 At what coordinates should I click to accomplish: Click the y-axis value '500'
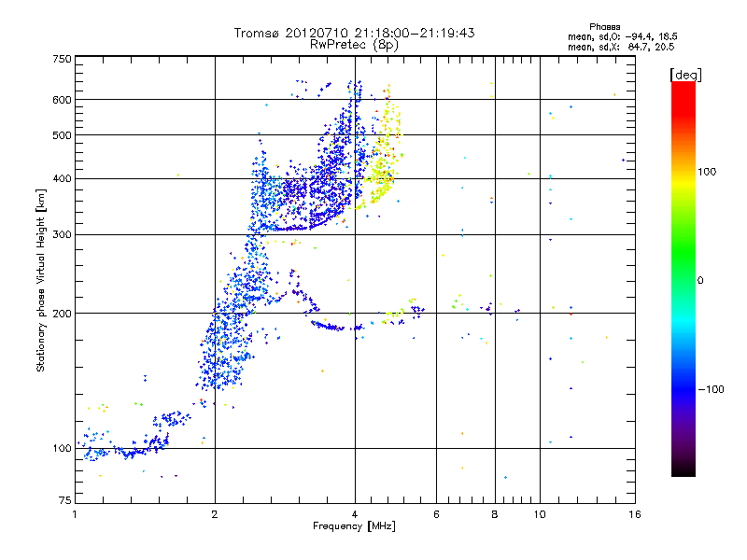pyautogui.click(x=63, y=135)
